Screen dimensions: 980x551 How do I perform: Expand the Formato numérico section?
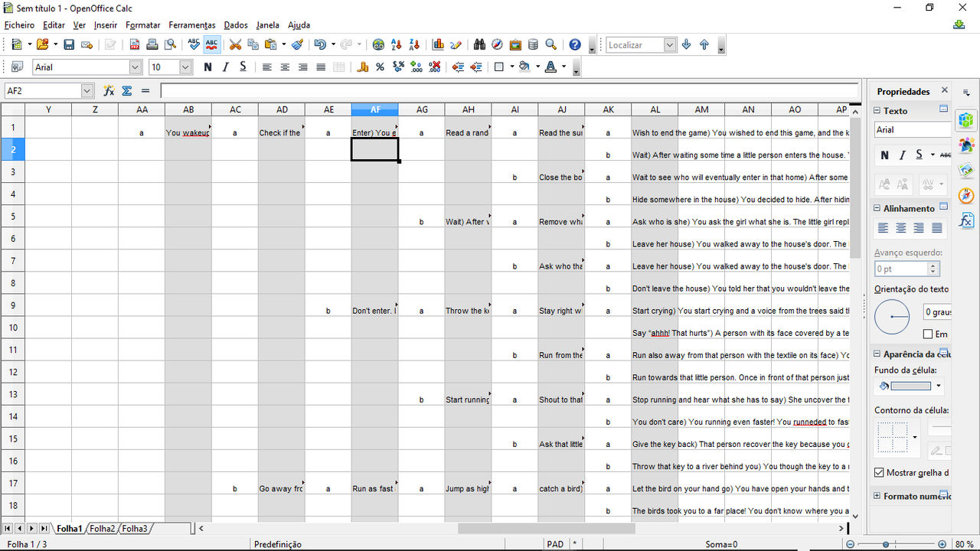click(878, 496)
